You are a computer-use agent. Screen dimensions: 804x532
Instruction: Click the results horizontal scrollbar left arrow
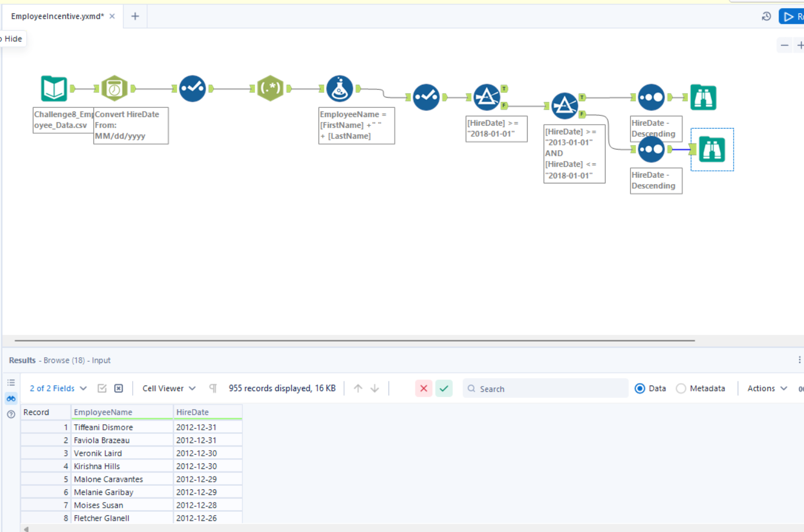point(26,529)
